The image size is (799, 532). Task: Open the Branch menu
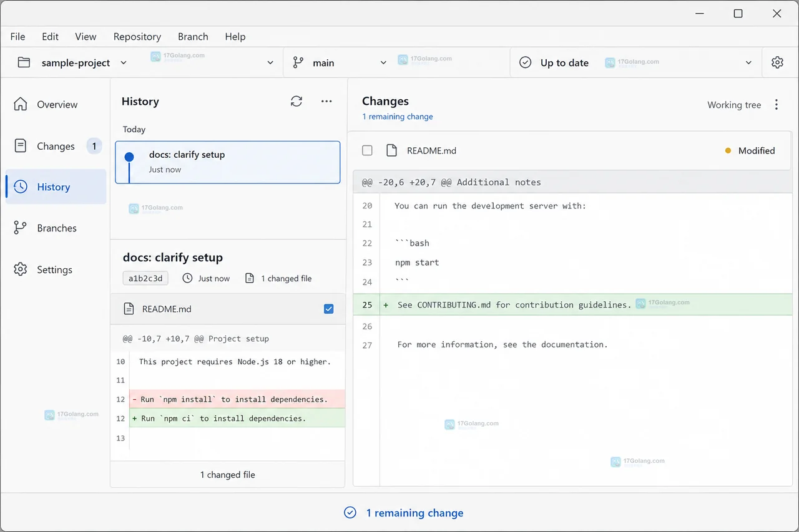pos(193,37)
